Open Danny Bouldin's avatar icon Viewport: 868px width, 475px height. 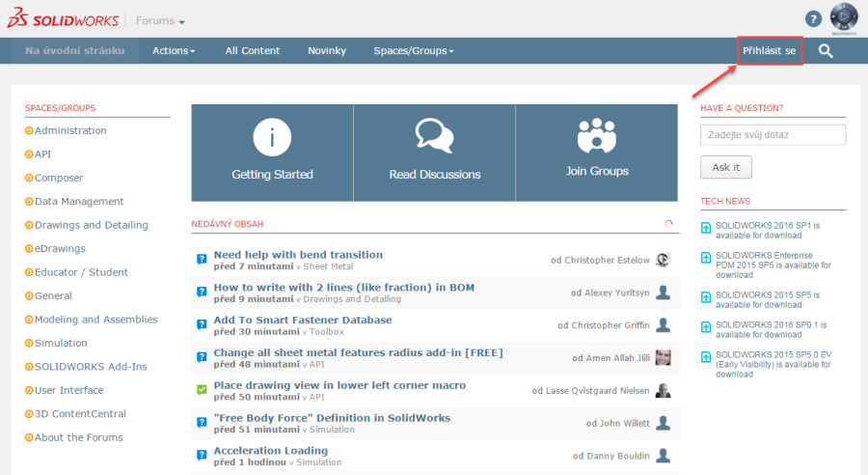pos(663,456)
